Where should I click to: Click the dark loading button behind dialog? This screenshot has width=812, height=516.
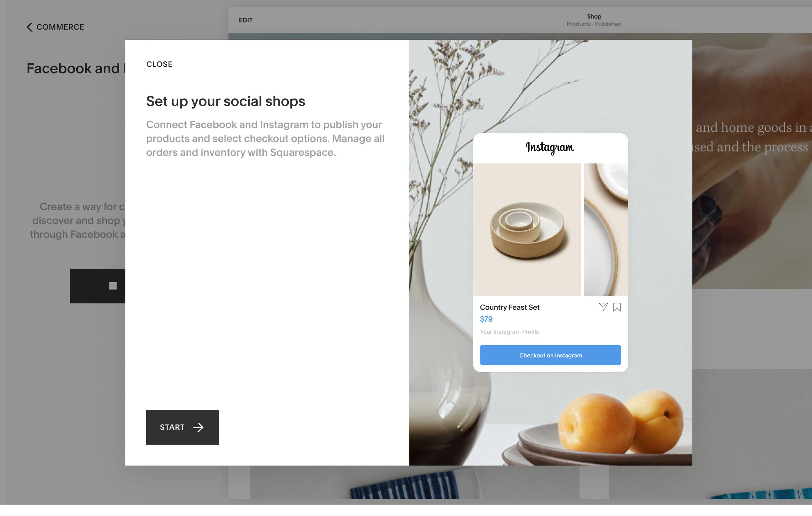pos(97,286)
